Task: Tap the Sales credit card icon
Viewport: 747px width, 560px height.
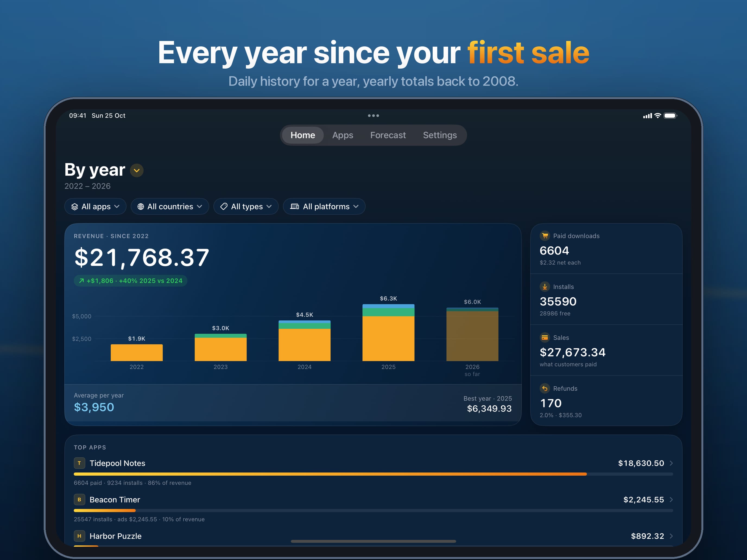Action: 545,338
